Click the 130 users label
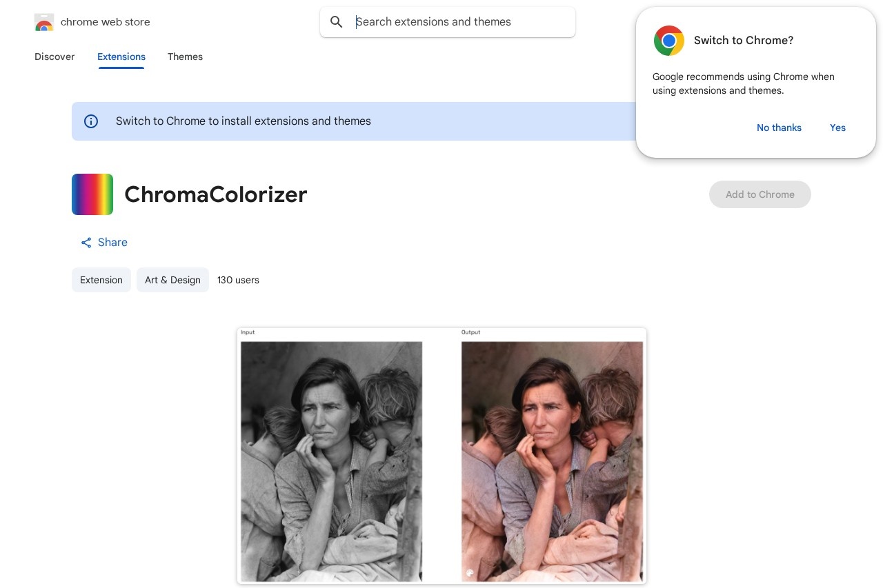The image size is (883, 588). pos(238,280)
